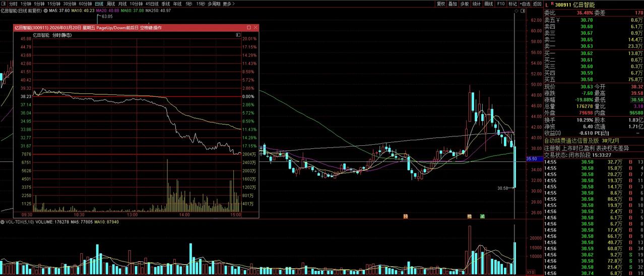Screen dimensions: 644x276
Task: Open the indicator settings circle beside 前复权
Action: click(46, 10)
